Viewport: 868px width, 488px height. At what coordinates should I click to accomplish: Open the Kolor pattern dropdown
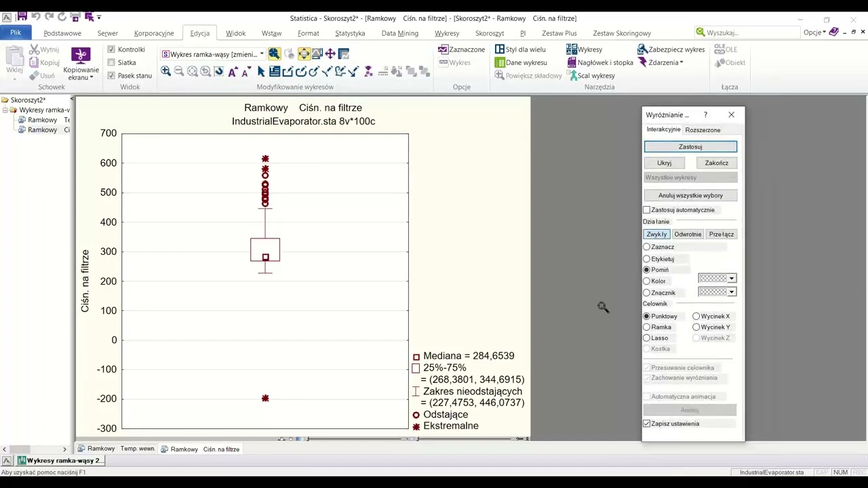731,279
